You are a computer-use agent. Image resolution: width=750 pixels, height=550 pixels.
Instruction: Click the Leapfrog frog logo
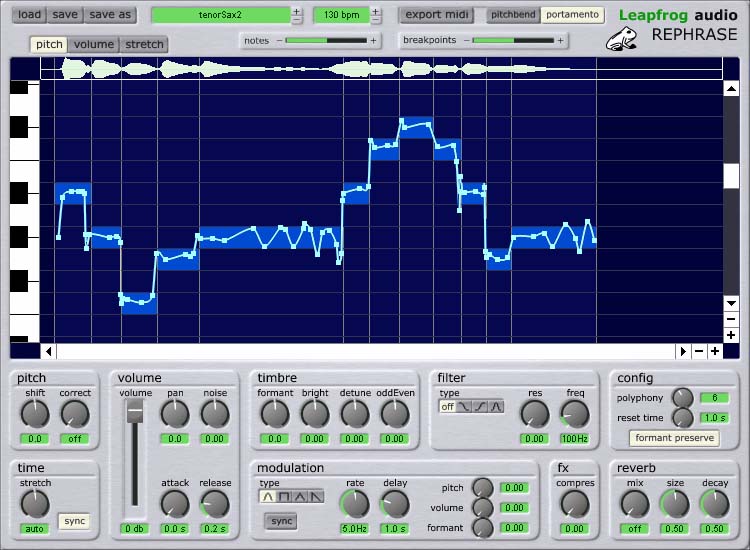click(x=621, y=39)
